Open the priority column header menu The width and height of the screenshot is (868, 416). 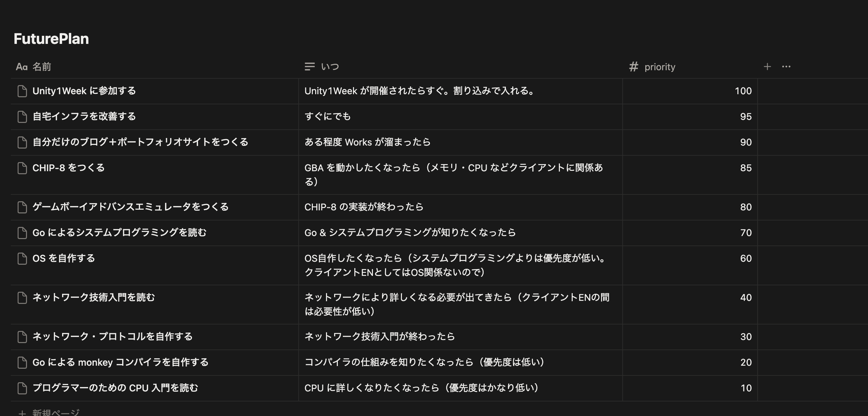click(659, 67)
